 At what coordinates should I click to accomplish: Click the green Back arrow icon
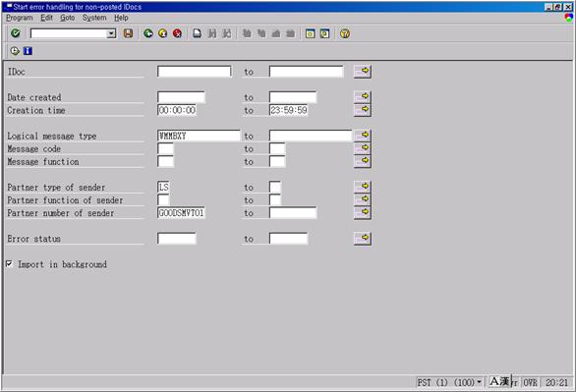point(148,33)
